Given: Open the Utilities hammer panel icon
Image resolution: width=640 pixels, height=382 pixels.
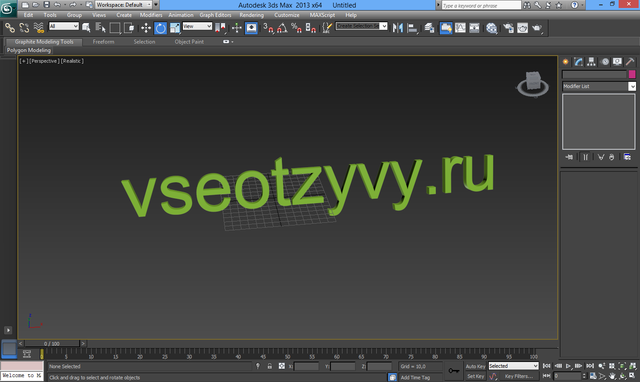Looking at the screenshot, I should point(630,62).
